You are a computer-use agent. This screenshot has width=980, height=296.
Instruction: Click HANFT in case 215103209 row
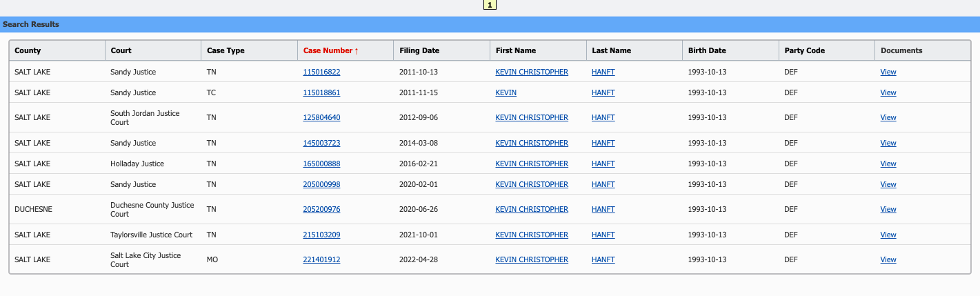(603, 235)
